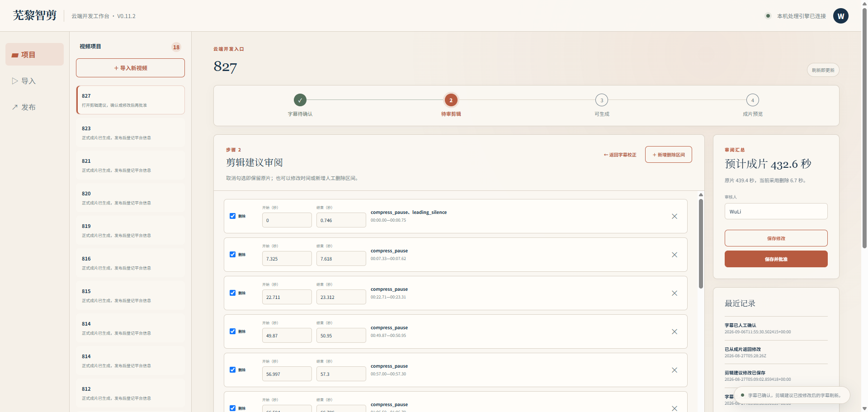Uncheck 删除 for segment starting 22.711
This screenshot has width=868, height=412.
232,293
